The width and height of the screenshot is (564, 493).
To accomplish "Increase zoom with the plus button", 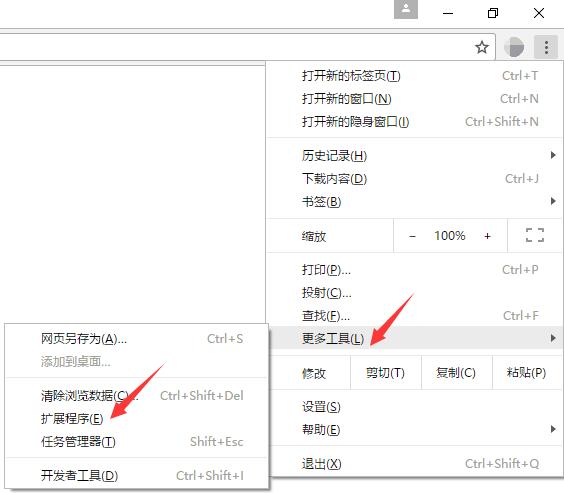I will 487,236.
